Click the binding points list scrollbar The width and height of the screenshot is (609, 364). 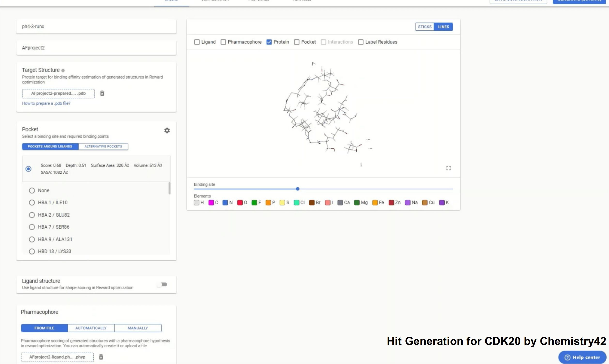[x=169, y=188]
